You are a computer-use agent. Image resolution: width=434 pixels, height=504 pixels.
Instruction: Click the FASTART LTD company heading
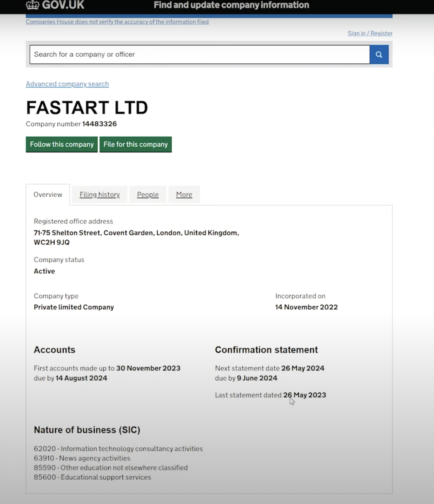87,108
